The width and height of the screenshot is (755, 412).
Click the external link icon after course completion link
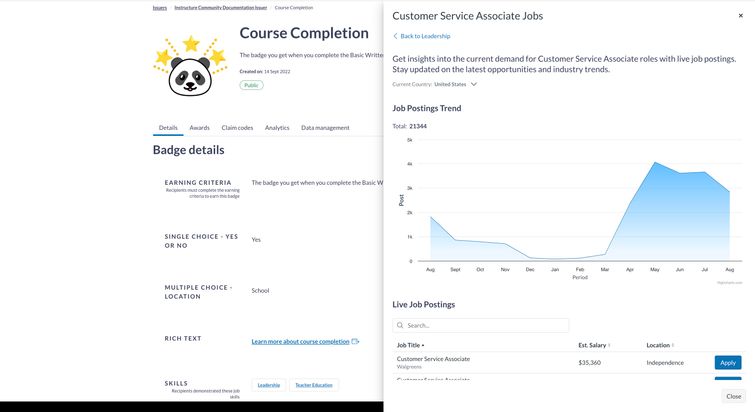pos(355,341)
